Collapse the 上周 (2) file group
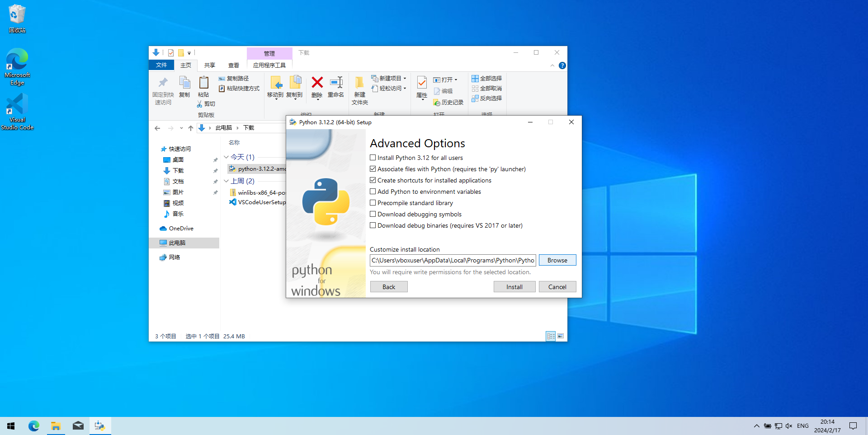Screen dimensions: 868x435 click(226, 181)
